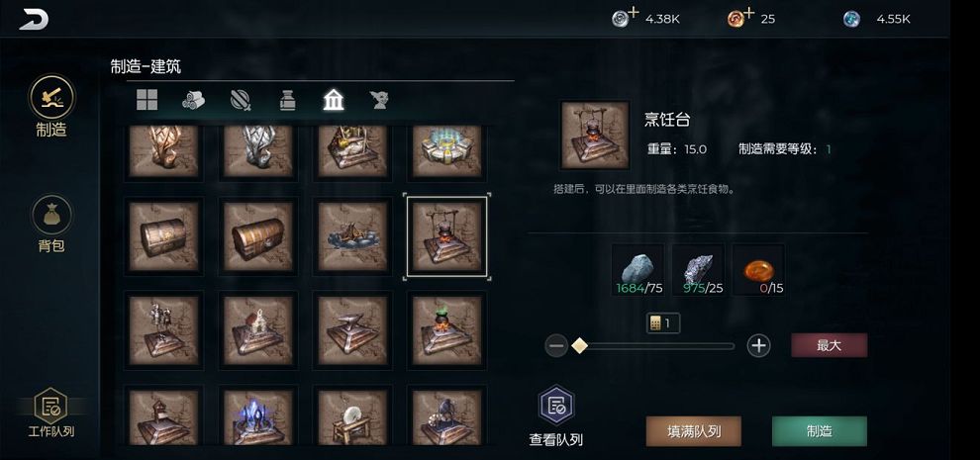The width and height of the screenshot is (980, 460).
Task: Click the green 制造 craft button
Action: 820,431
